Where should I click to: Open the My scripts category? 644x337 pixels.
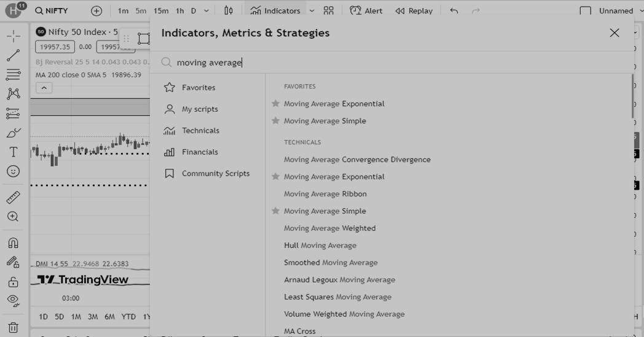point(208,109)
